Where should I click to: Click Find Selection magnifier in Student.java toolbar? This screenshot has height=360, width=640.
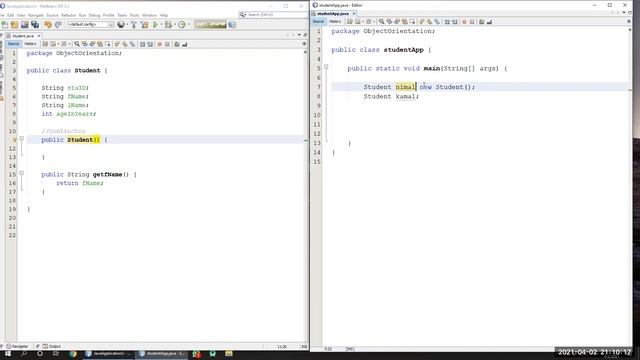[x=77, y=44]
